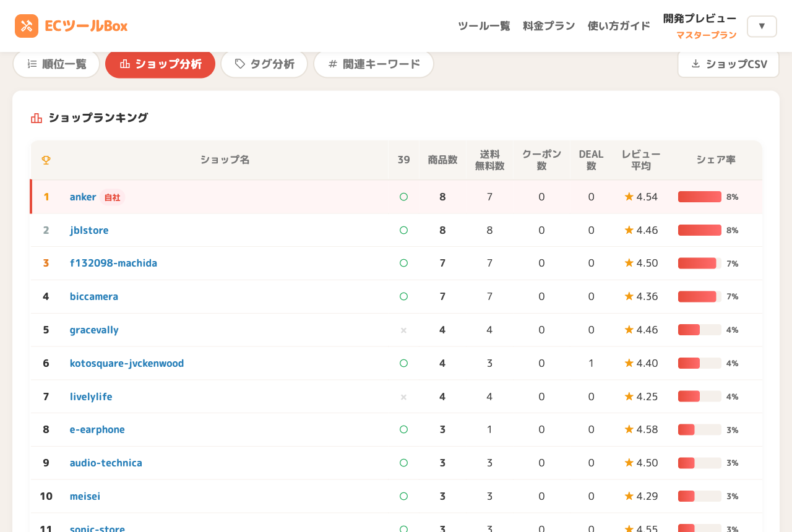Viewport: 792px width, 532px height.
Task: Open the f132098-machida shop link
Action: pos(113,263)
